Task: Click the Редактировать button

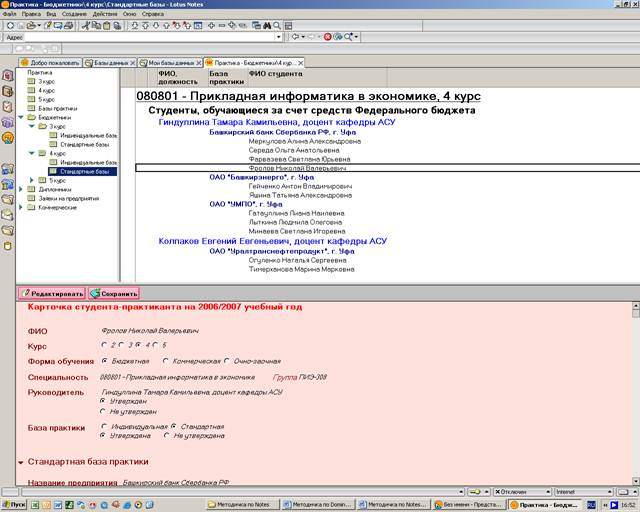Action: pyautogui.click(x=52, y=293)
